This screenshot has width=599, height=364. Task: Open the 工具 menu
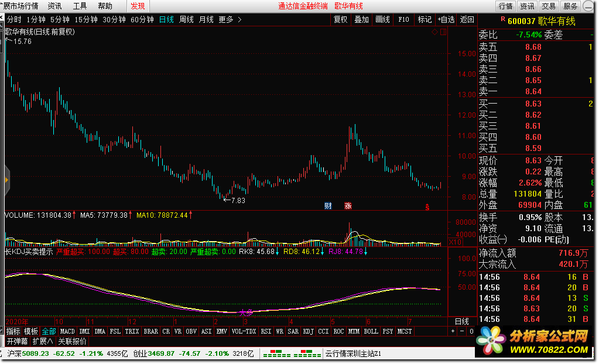coord(80,6)
